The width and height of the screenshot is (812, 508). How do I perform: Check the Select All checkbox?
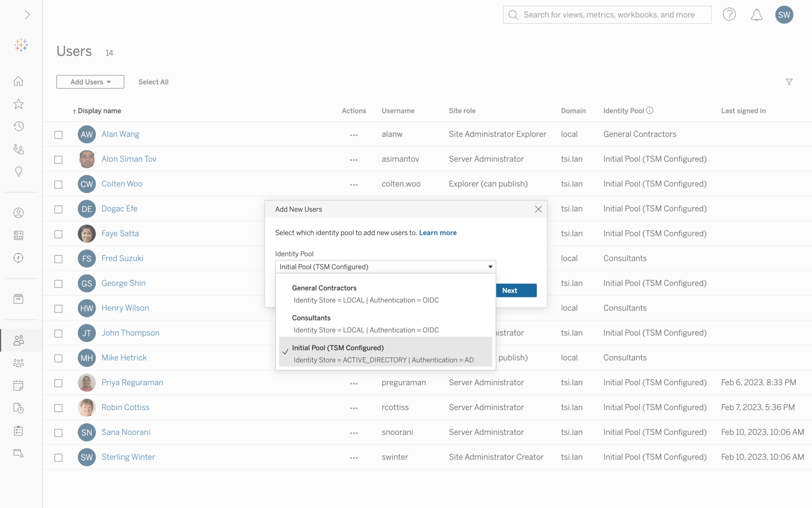tap(153, 81)
